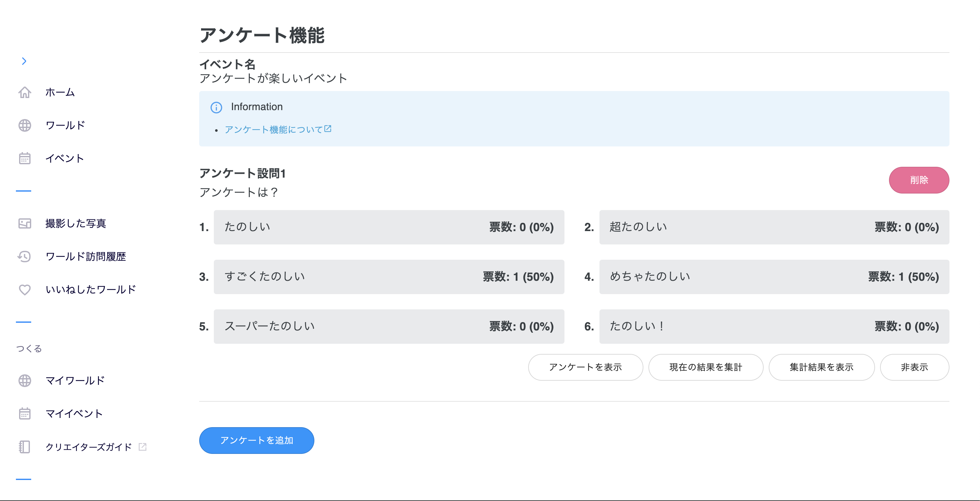Open クリエイターズガイド notebook icon

[25, 447]
